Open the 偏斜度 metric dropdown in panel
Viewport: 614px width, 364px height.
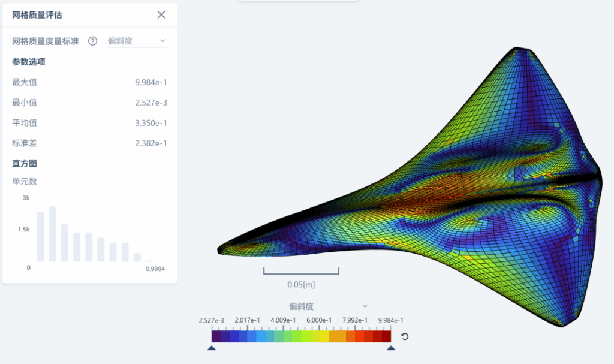tap(137, 41)
